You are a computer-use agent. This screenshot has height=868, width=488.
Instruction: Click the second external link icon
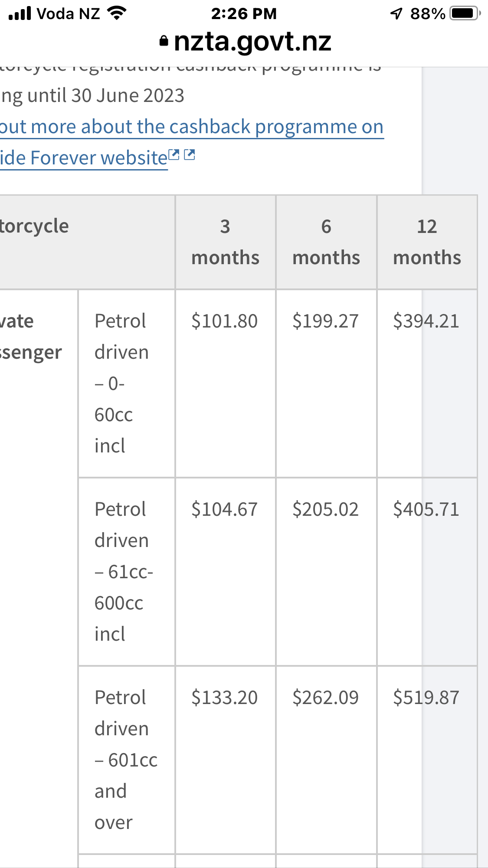190,154
